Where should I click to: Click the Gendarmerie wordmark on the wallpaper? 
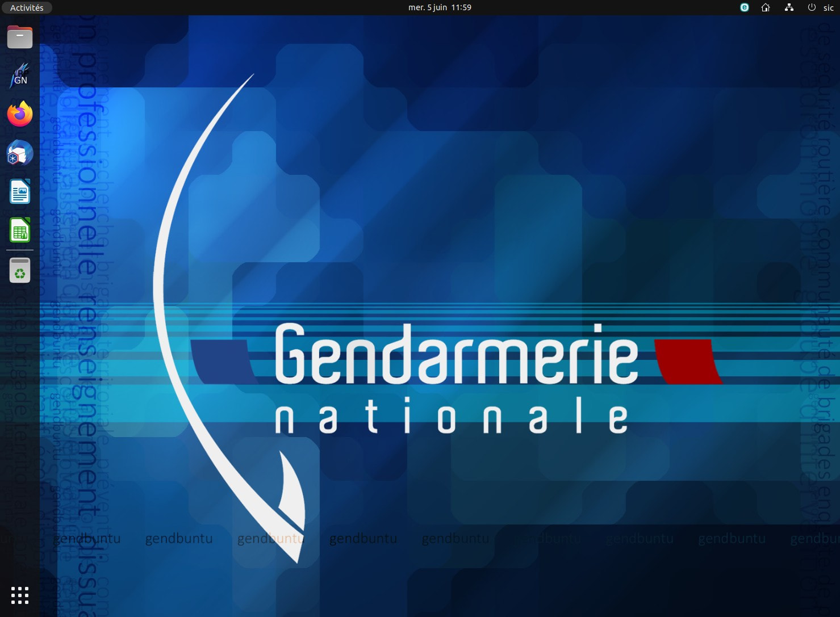point(457,353)
